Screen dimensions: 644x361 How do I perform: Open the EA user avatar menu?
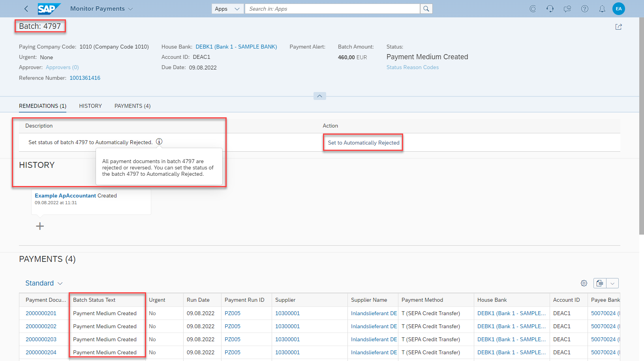(x=619, y=9)
